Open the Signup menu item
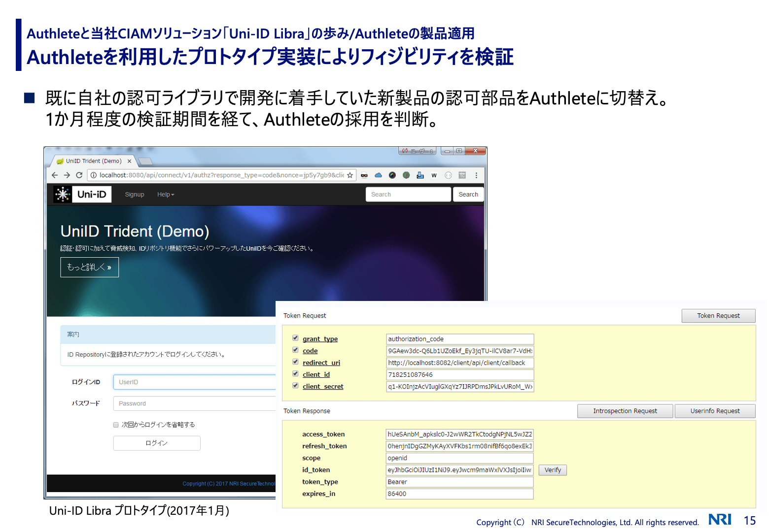Image resolution: width=769 pixels, height=532 pixels. [x=135, y=195]
